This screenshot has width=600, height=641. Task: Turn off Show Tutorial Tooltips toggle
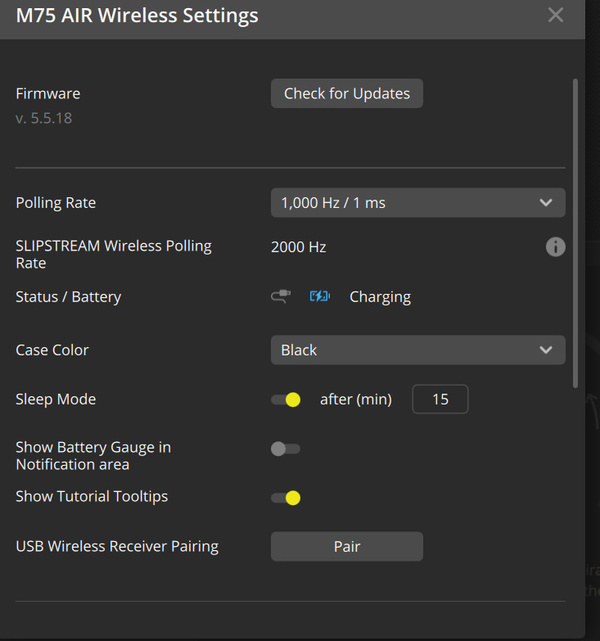point(286,498)
